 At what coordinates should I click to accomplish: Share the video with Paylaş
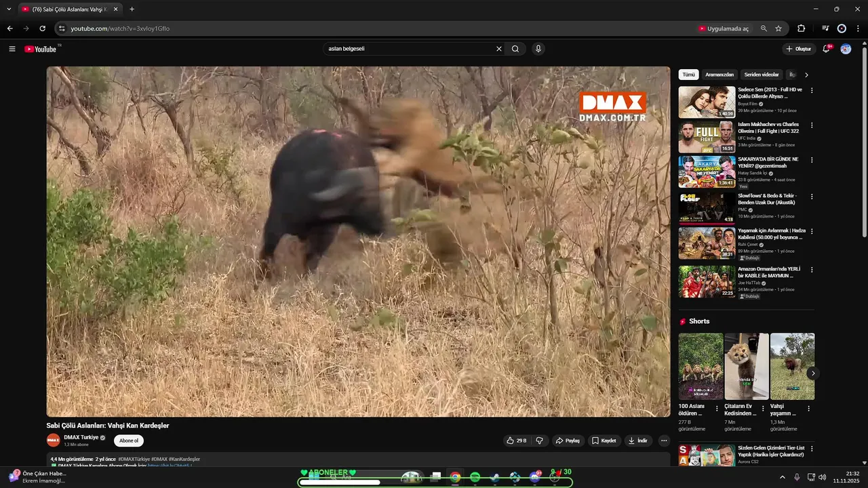coord(568,441)
